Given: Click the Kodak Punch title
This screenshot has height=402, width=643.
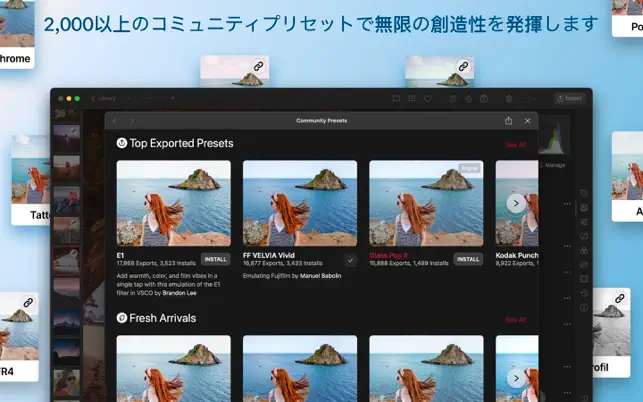Looking at the screenshot, I should pyautogui.click(x=517, y=255).
